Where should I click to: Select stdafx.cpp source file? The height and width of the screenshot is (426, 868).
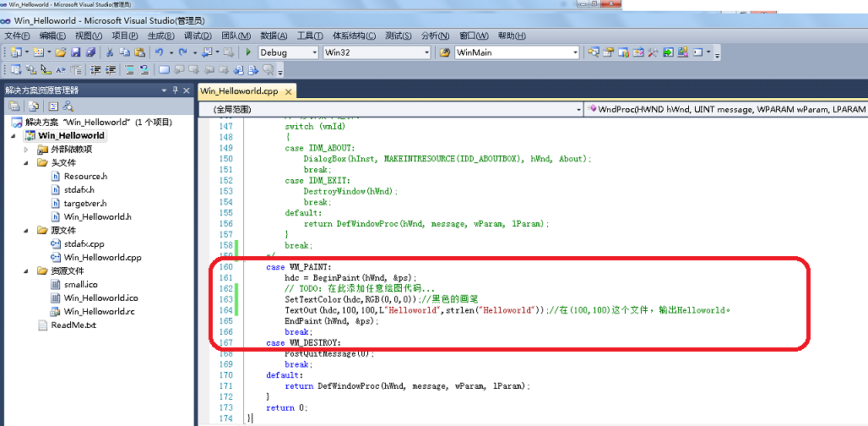[84, 243]
